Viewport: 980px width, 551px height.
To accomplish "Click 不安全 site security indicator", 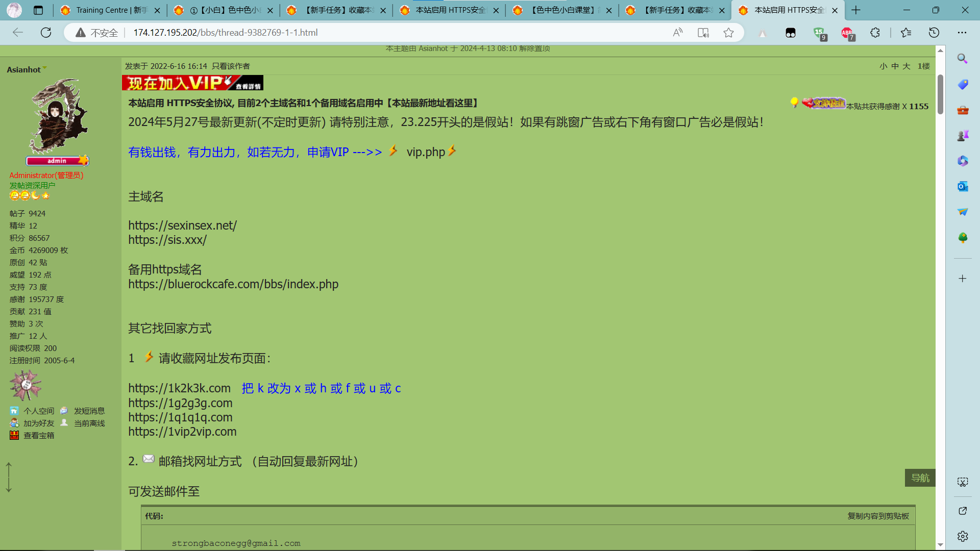I will click(97, 33).
